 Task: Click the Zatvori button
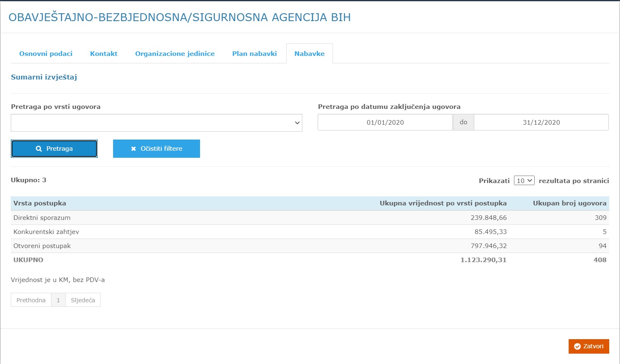pyautogui.click(x=589, y=346)
